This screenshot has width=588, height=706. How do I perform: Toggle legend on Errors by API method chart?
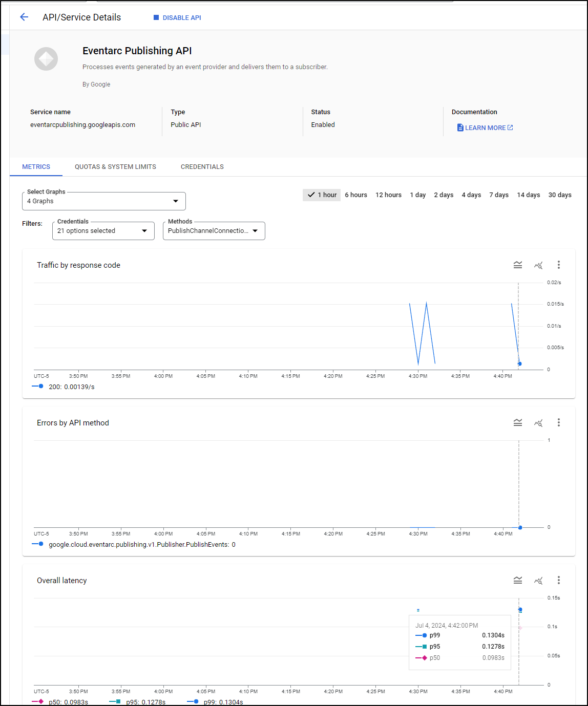coord(518,422)
